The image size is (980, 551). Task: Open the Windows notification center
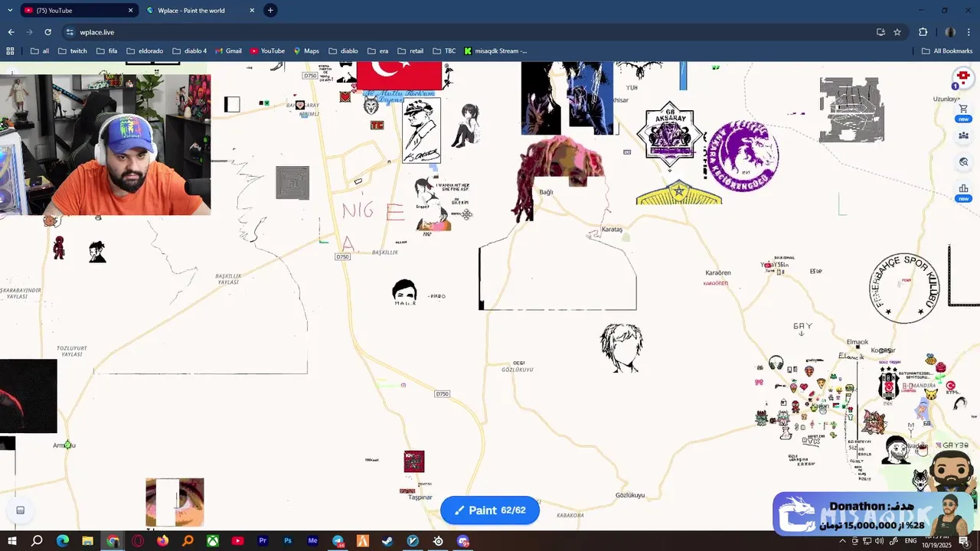[963, 541]
